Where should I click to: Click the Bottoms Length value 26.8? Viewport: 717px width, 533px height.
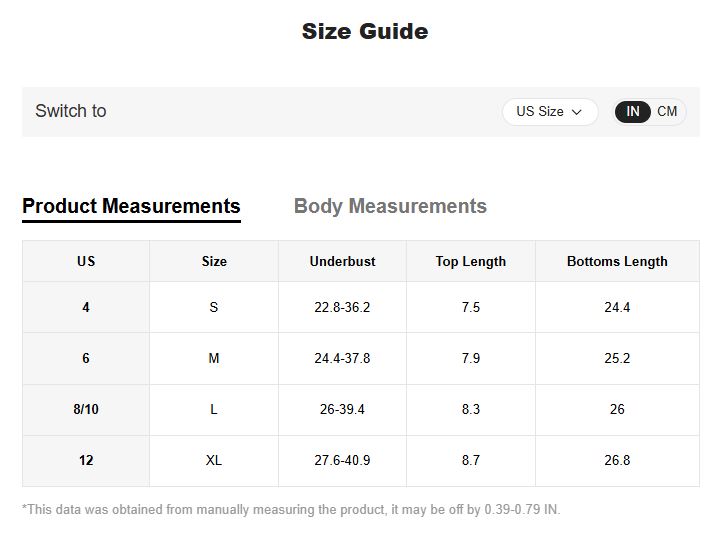[617, 460]
